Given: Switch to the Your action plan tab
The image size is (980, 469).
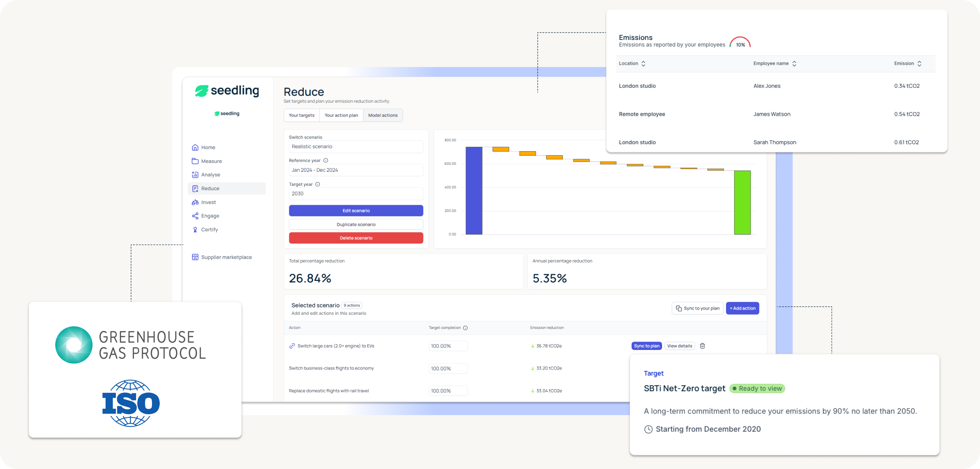Looking at the screenshot, I should click(x=341, y=115).
